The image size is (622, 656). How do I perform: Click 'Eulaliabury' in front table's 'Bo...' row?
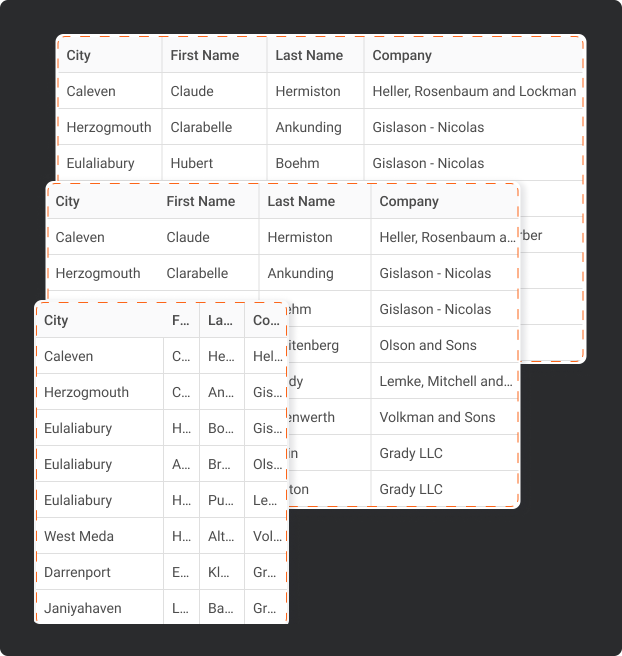[x=78, y=428]
